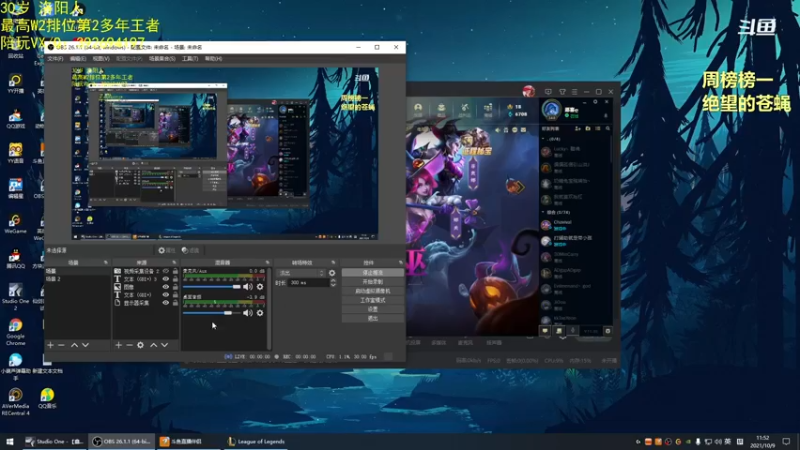Pop out the 混音器 dock icon
The width and height of the screenshot is (800, 450).
[x=267, y=263]
